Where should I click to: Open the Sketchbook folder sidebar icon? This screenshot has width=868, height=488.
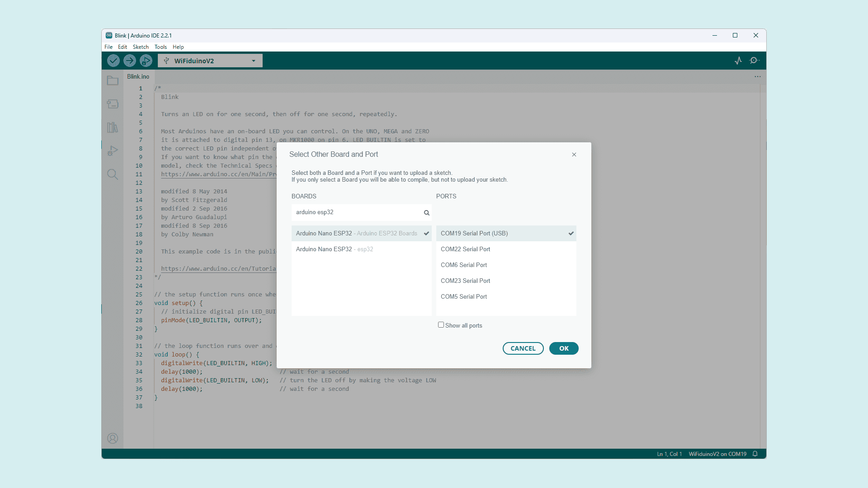coord(113,81)
